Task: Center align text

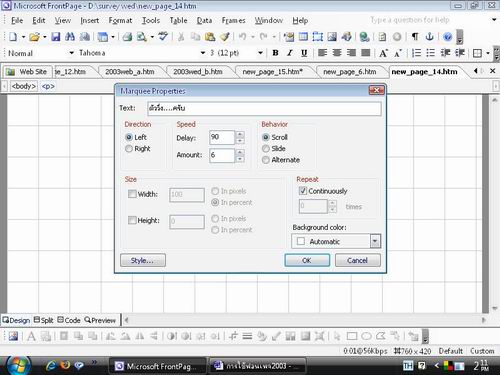Action: pyautogui.click(x=337, y=53)
